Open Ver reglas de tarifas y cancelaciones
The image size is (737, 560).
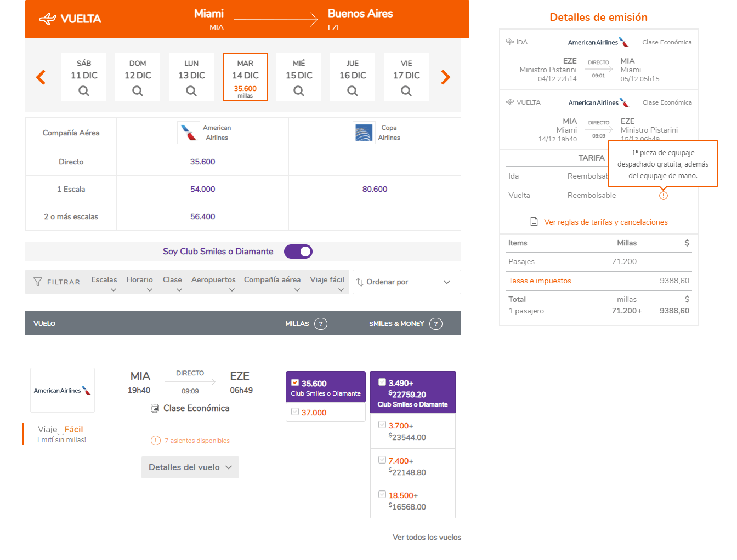pyautogui.click(x=606, y=222)
